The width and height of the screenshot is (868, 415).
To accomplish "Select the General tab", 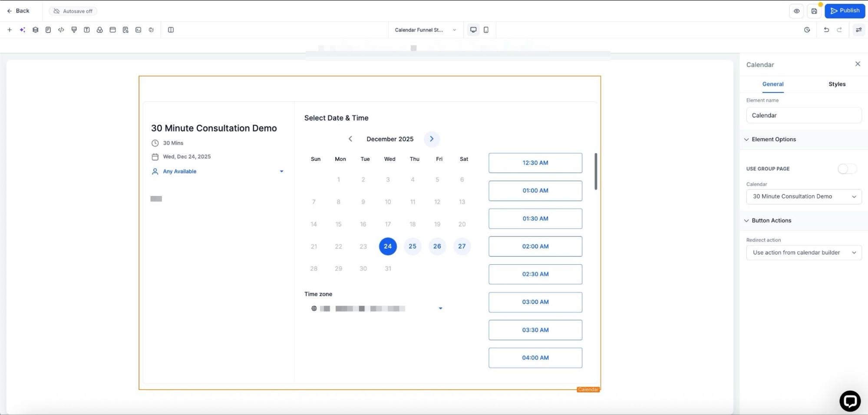I will pos(772,84).
